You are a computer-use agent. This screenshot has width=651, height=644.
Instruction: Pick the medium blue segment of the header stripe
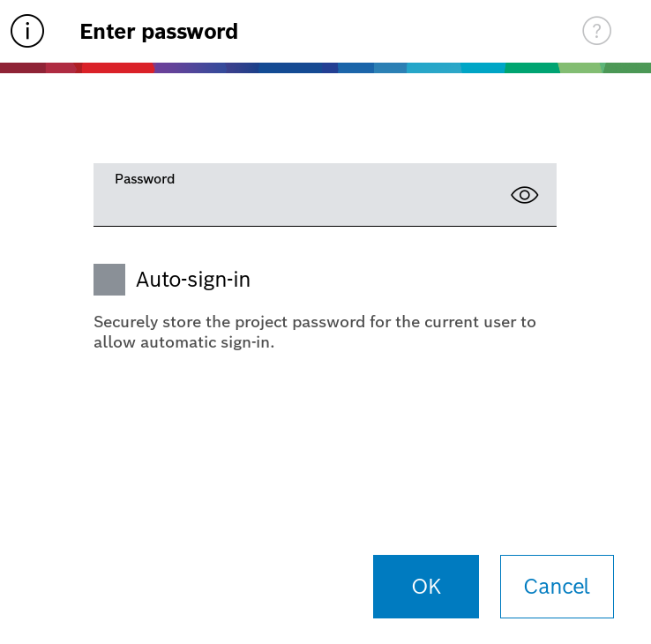(357, 68)
